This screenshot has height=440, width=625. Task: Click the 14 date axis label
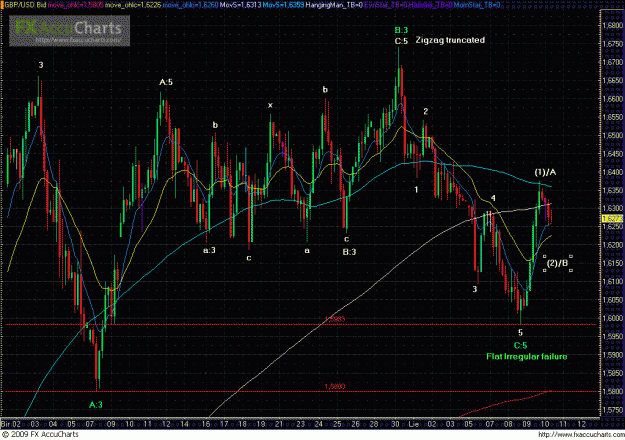tap(184, 424)
